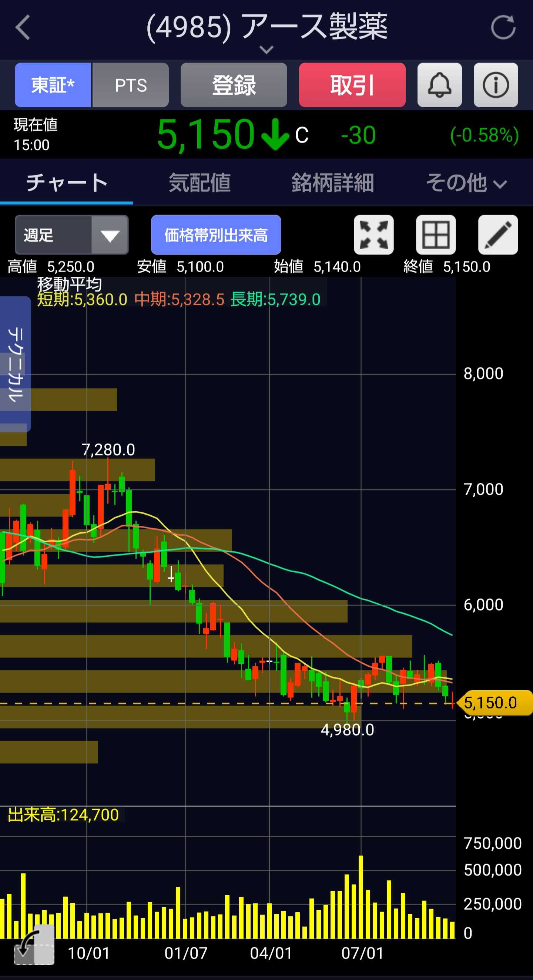
Task: Open price alert bell settings
Action: (x=440, y=85)
